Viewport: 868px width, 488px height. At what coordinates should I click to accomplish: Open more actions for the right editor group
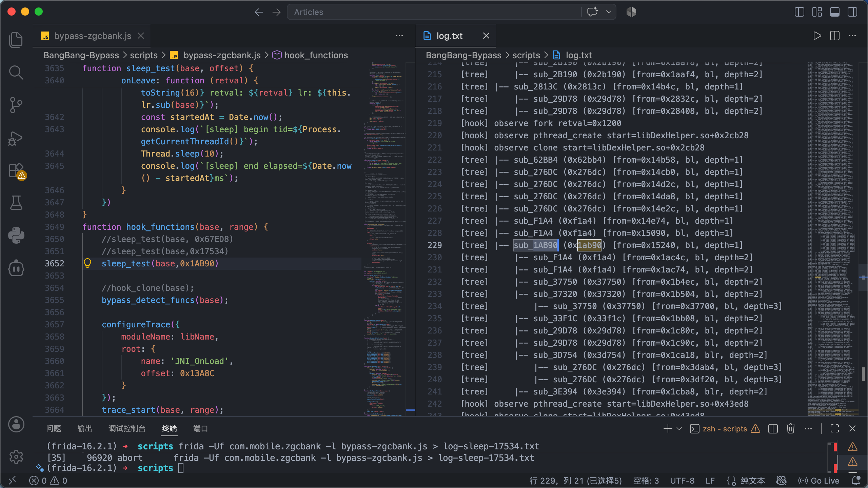click(x=852, y=36)
